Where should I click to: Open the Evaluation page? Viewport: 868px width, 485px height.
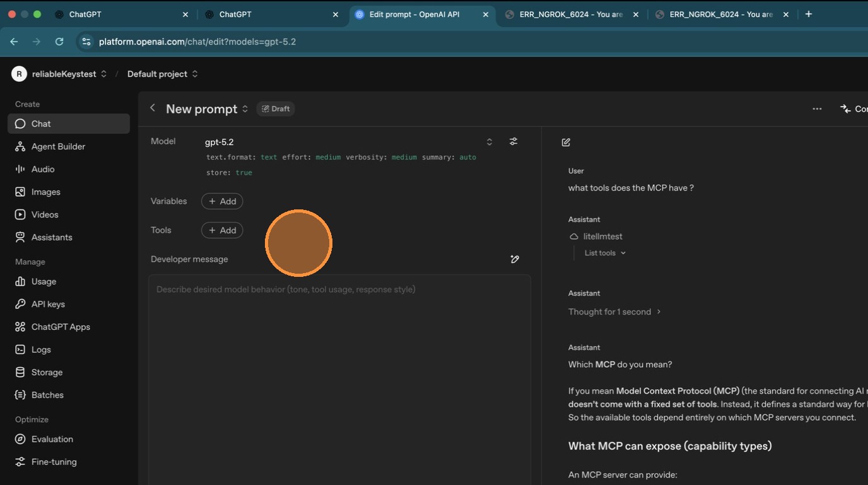(x=68, y=439)
